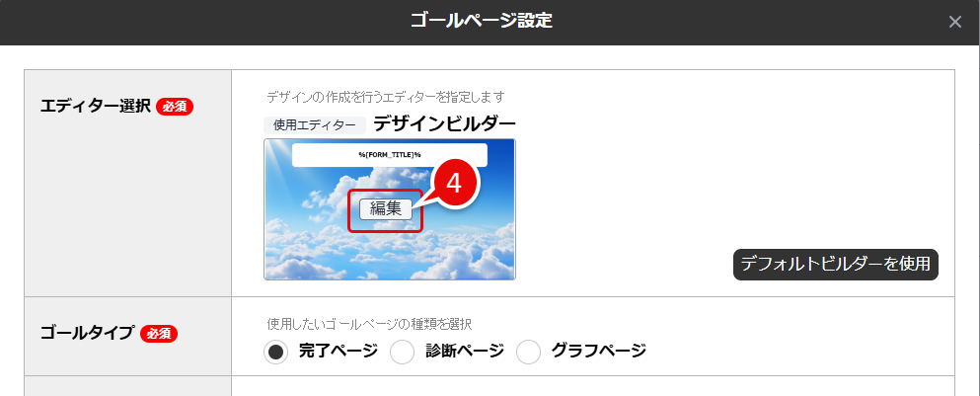Viewport: 980px width, 396px height.
Task: Click the 使用エディター tag
Action: (315, 124)
